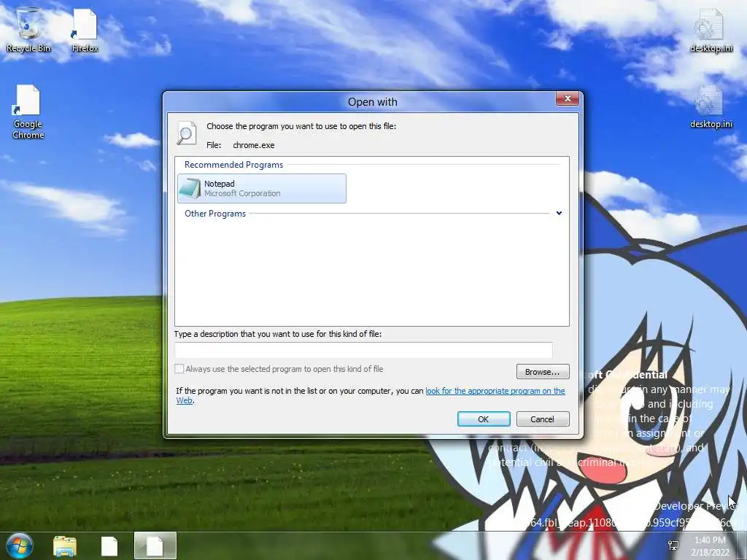Tick Always use the selected program checkbox
The image size is (747, 560).
pyautogui.click(x=179, y=369)
